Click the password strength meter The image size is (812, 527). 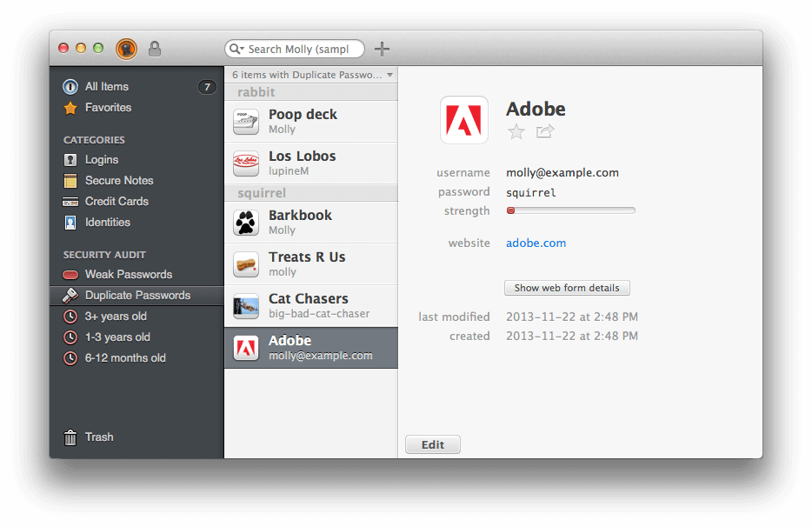coord(570,210)
